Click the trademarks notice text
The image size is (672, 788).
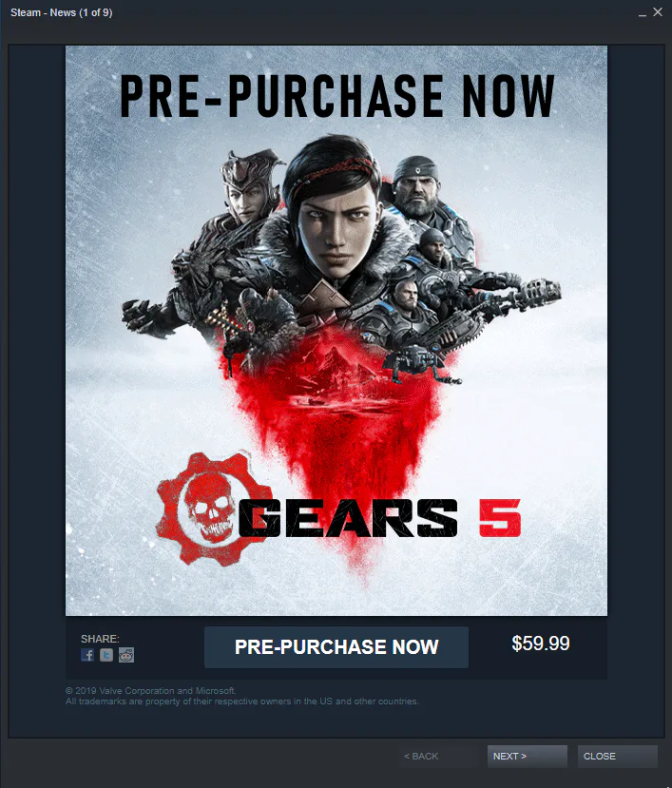click(x=241, y=702)
